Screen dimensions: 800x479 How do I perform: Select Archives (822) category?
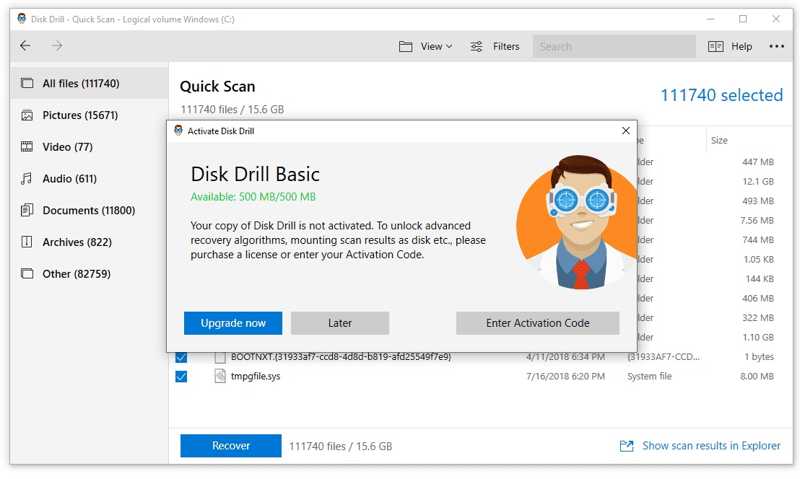89,242
